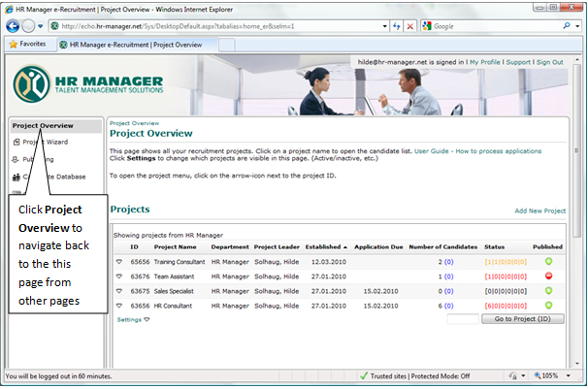Expand the Settings dropdown below the table
This screenshot has width=588, height=389.
point(133,320)
